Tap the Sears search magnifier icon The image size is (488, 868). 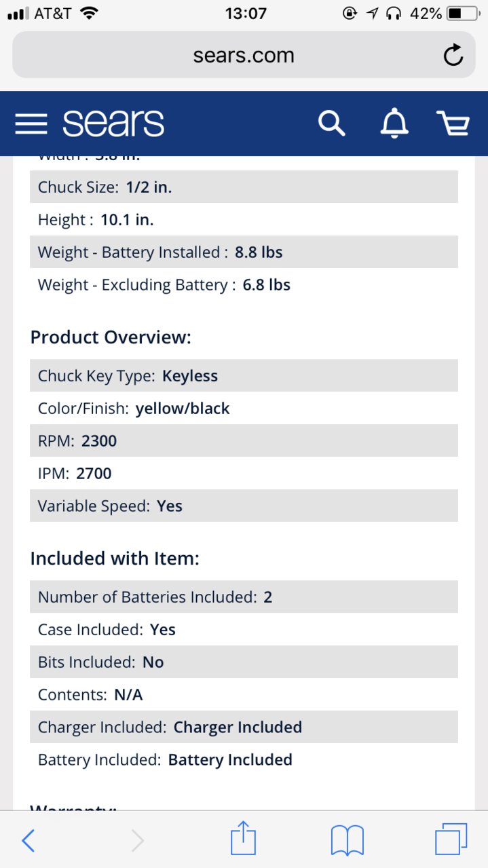click(x=331, y=124)
